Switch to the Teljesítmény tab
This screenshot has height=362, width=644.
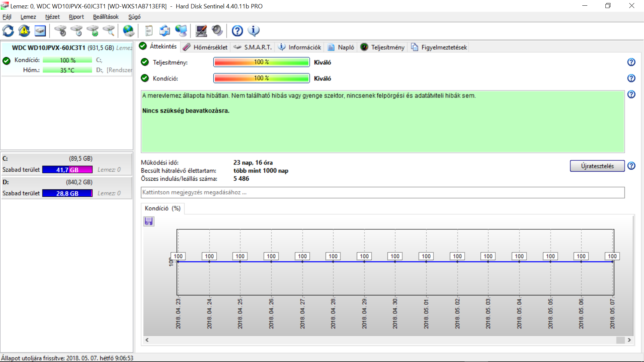(x=382, y=47)
